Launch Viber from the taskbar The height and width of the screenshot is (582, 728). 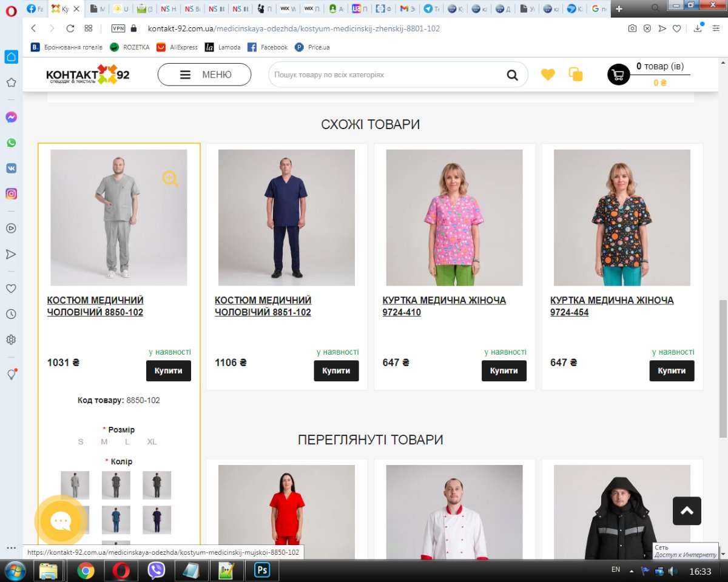[x=157, y=570]
